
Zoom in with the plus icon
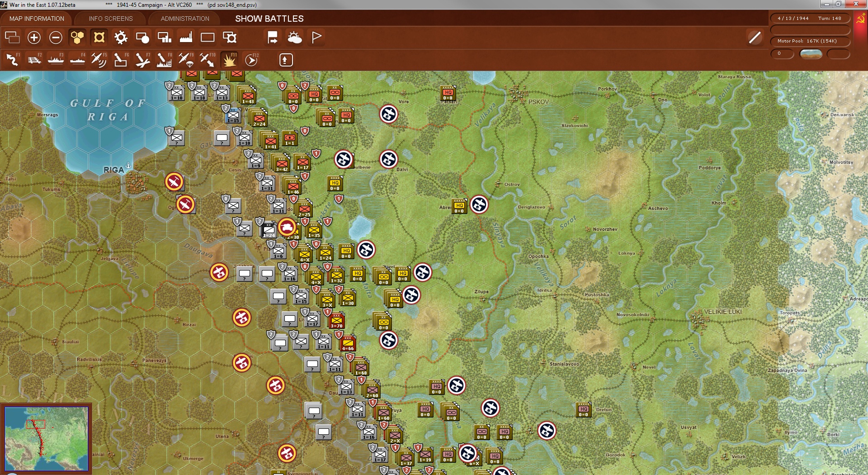click(x=34, y=38)
